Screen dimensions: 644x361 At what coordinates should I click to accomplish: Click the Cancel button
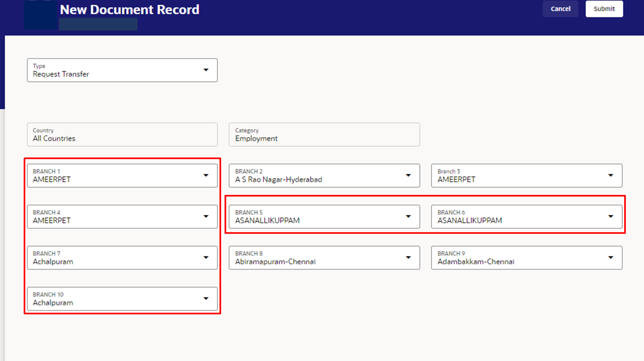pyautogui.click(x=560, y=9)
